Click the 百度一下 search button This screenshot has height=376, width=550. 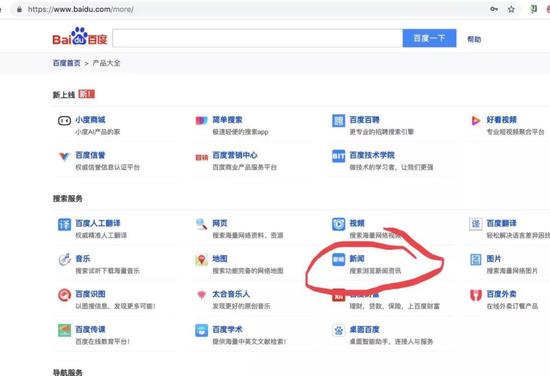pyautogui.click(x=429, y=38)
